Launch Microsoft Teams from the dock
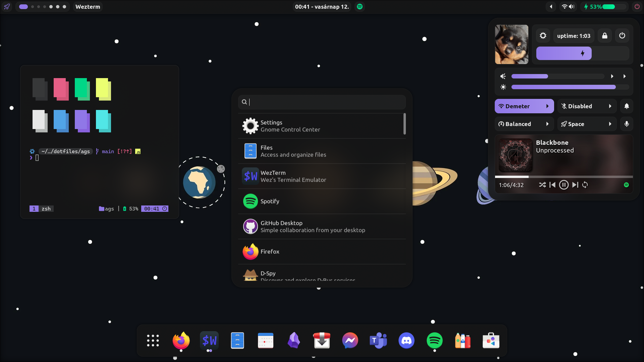Viewport: 644px width, 362px height. [x=378, y=341]
